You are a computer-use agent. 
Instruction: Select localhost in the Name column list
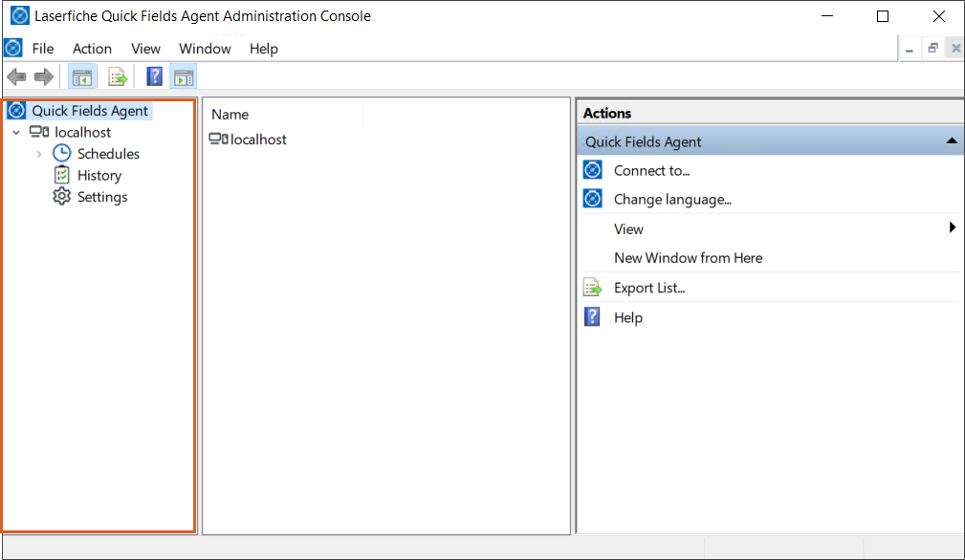click(x=254, y=139)
